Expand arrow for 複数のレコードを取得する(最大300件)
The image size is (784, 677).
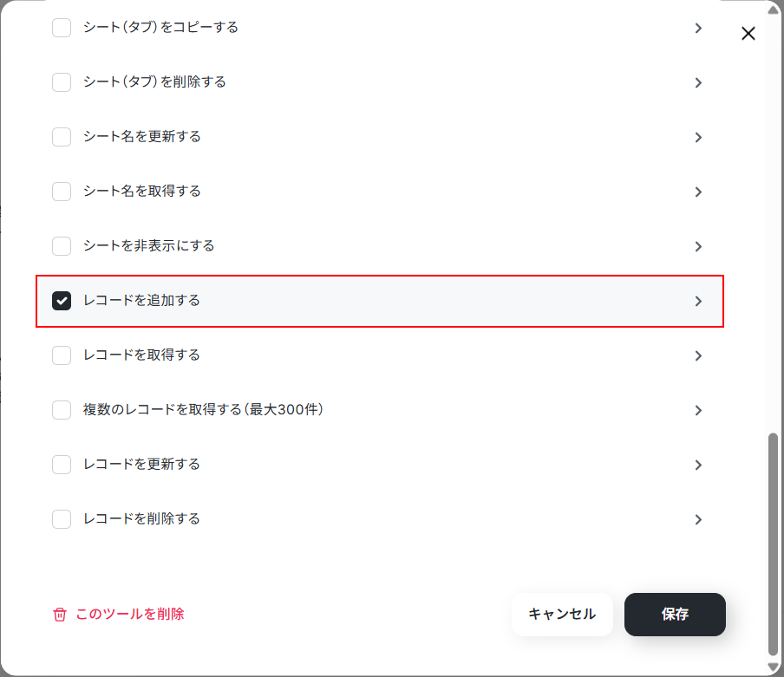coord(698,410)
